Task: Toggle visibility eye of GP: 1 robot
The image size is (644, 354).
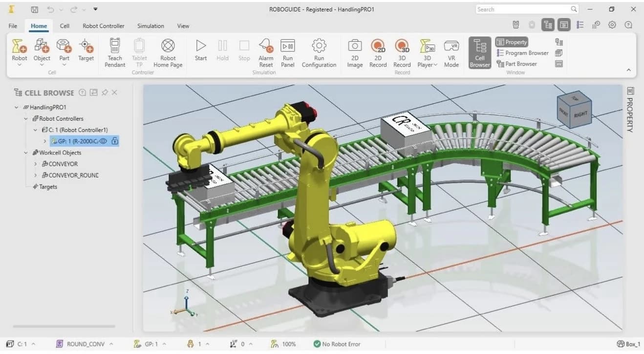Action: pos(103,141)
